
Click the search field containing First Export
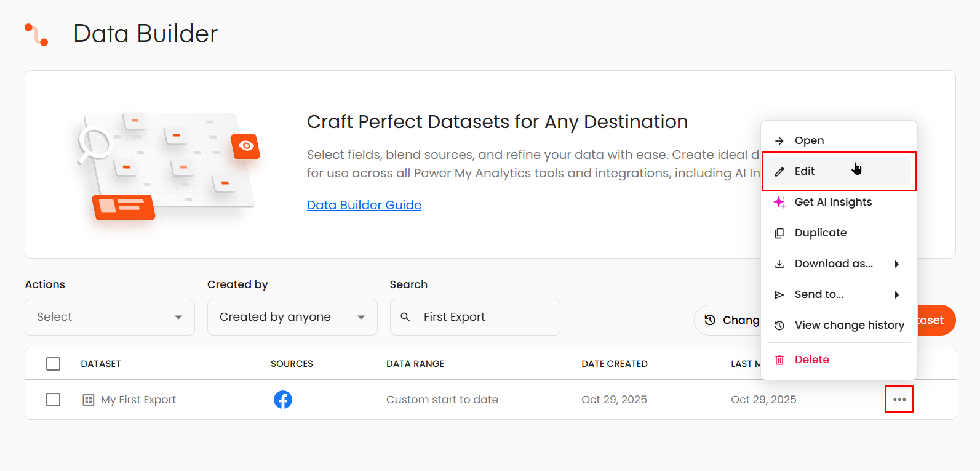pos(486,317)
